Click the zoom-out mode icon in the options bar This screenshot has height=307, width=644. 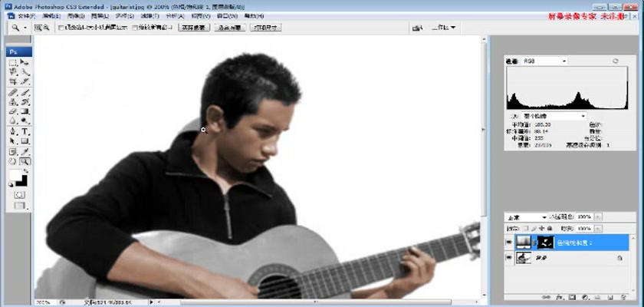(47, 28)
